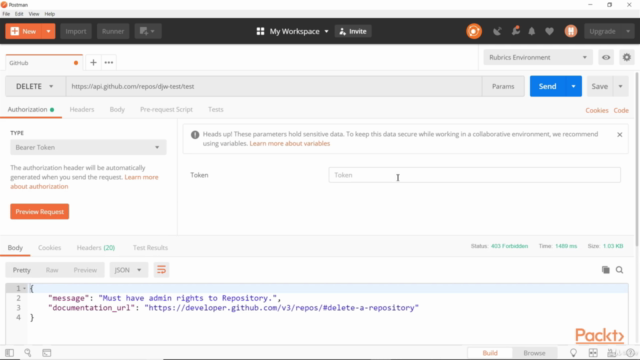Open the Edit menu
Image resolution: width=640 pixels, height=360 pixels.
pyautogui.click(x=19, y=14)
